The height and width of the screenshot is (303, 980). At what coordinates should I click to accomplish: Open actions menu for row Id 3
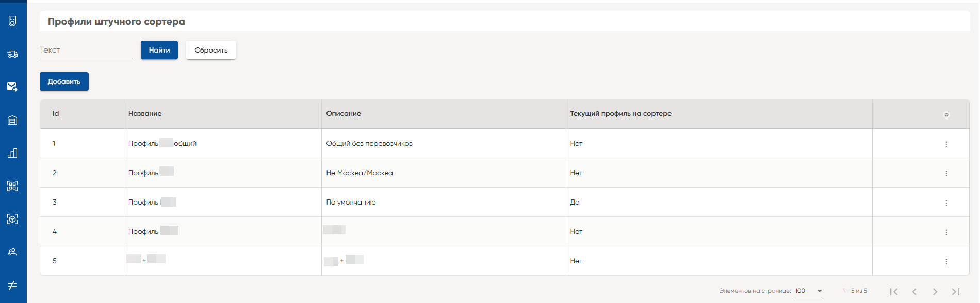point(946,203)
